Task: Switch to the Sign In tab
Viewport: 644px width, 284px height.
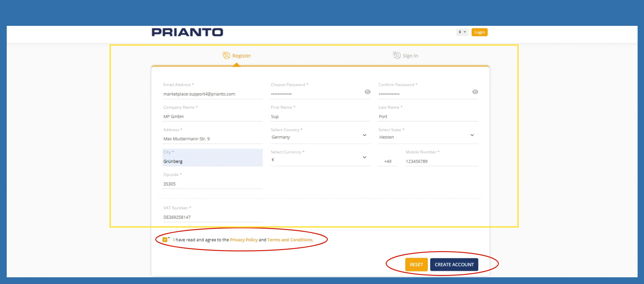Action: (410, 56)
